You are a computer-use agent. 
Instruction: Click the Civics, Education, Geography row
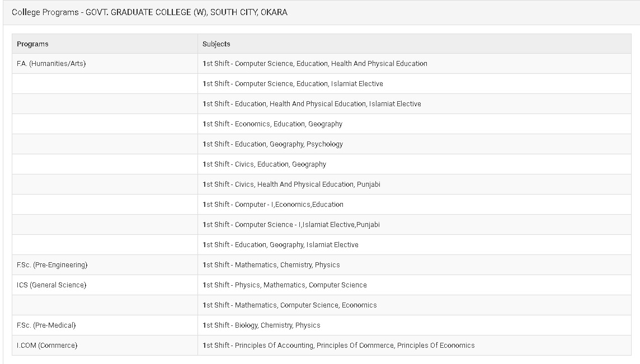[415, 164]
